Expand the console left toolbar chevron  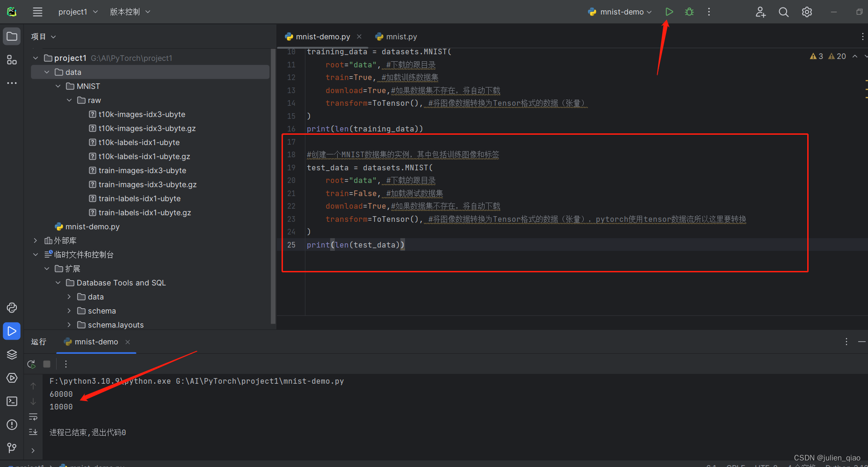(x=33, y=451)
